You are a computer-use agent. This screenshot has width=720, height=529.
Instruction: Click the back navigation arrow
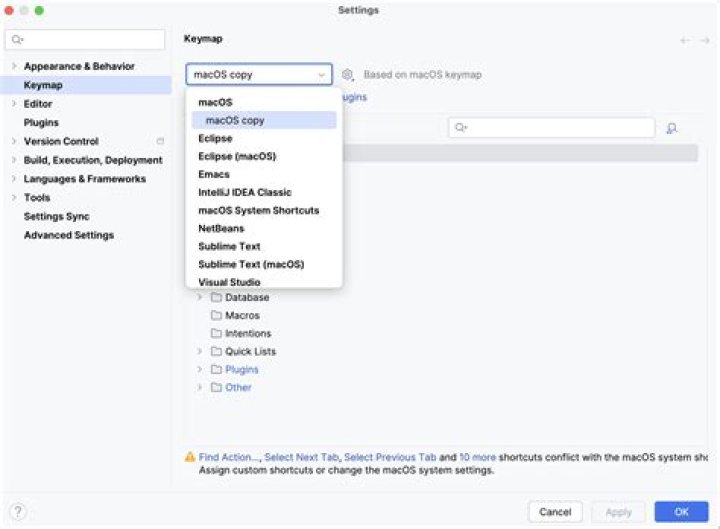(x=685, y=40)
